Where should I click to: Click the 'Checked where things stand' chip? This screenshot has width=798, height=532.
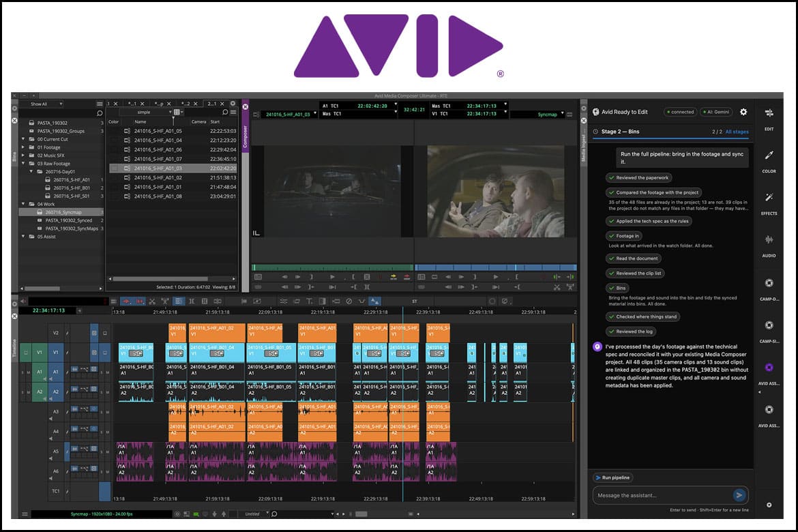pyautogui.click(x=642, y=316)
